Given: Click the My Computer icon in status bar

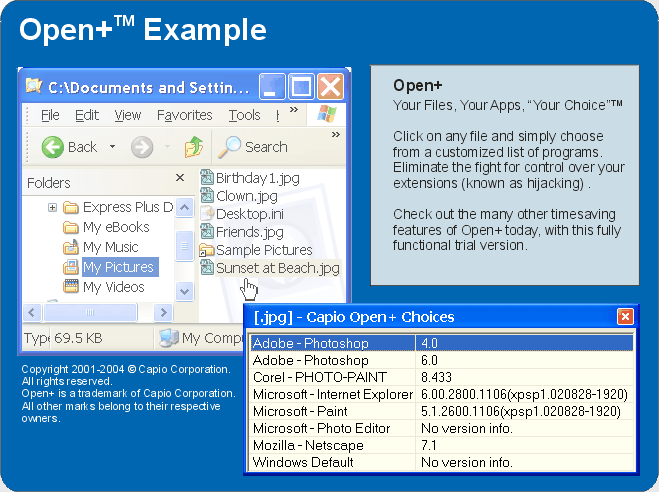Looking at the screenshot, I should pos(169,338).
